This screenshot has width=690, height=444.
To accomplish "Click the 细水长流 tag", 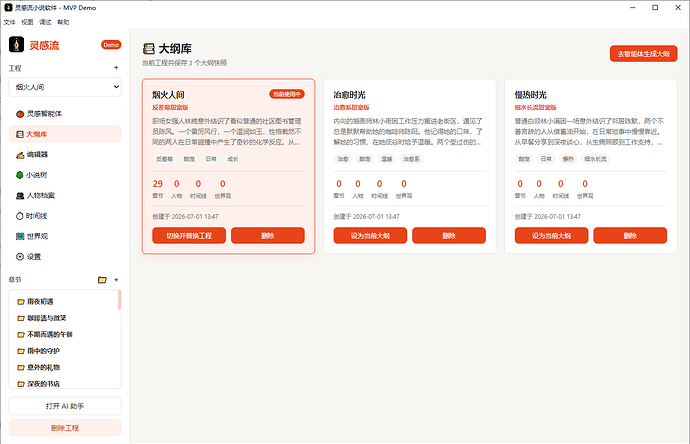I will [x=595, y=159].
